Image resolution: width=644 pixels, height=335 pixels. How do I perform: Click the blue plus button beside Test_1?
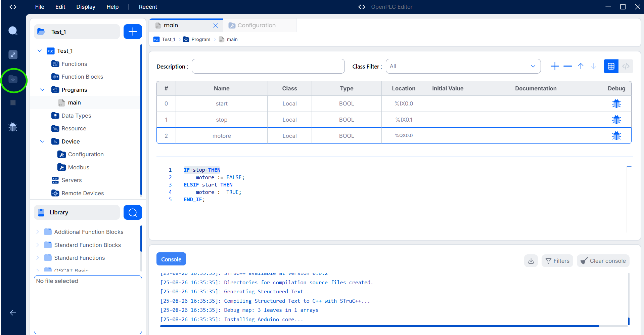[133, 32]
